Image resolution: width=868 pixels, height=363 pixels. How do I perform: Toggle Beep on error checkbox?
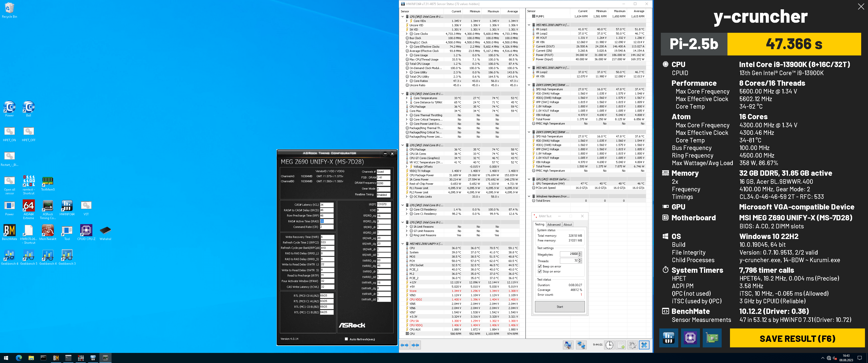tap(540, 266)
